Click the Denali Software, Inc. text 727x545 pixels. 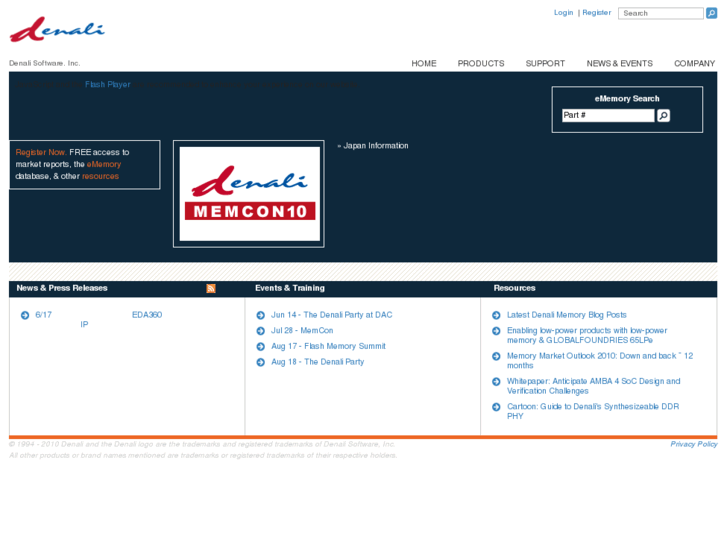[45, 63]
